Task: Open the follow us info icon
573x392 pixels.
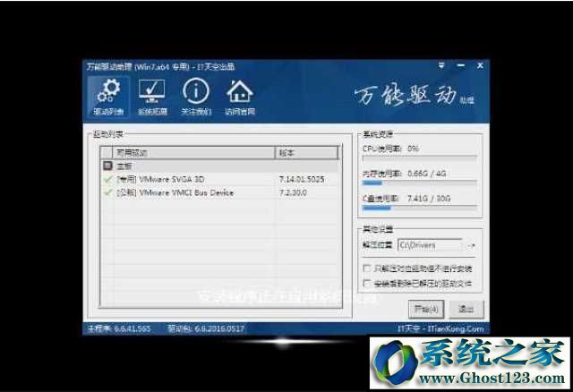Action: pyautogui.click(x=196, y=97)
